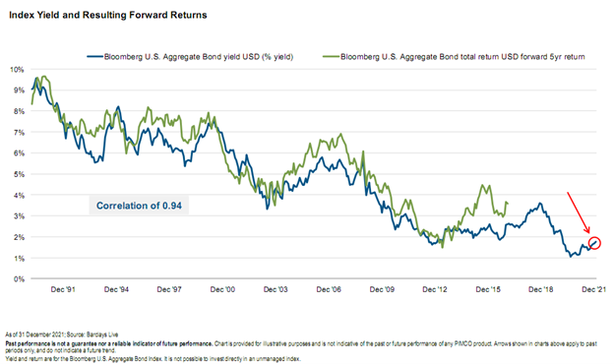614x364 pixels.
Task: Click the 3% y-axis label
Action: pos(19,216)
